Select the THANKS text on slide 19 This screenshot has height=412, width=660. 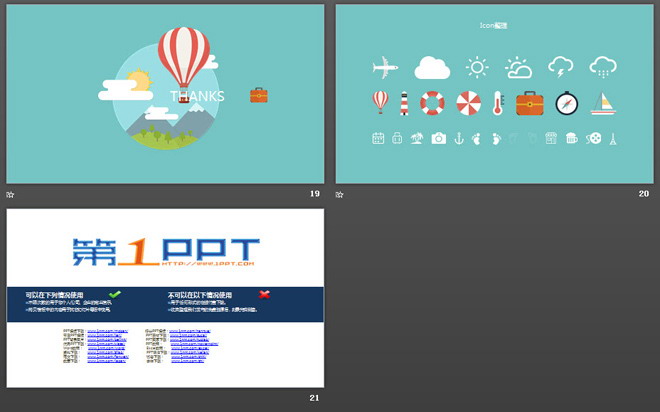(197, 96)
